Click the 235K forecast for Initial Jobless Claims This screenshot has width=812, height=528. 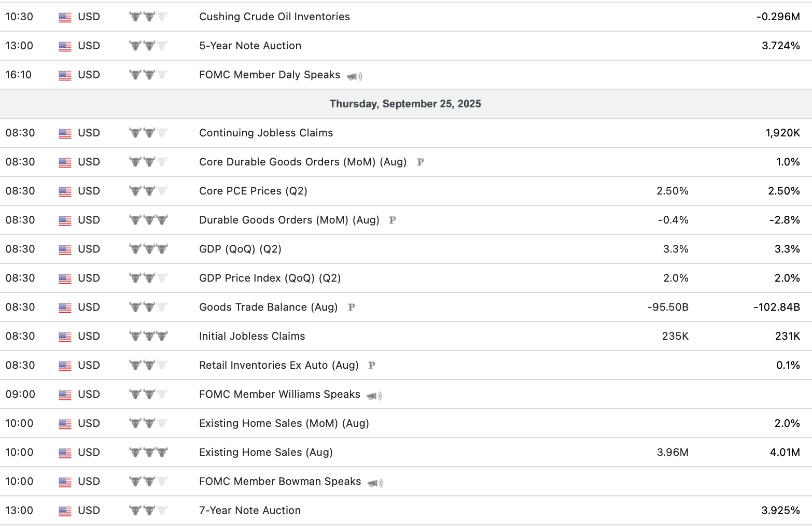(675, 336)
